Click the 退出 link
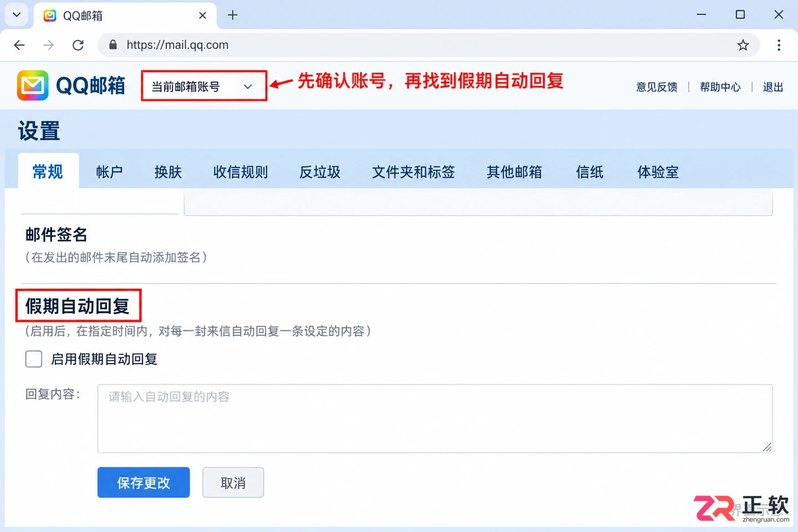Screen dimensions: 798x532 (773, 87)
